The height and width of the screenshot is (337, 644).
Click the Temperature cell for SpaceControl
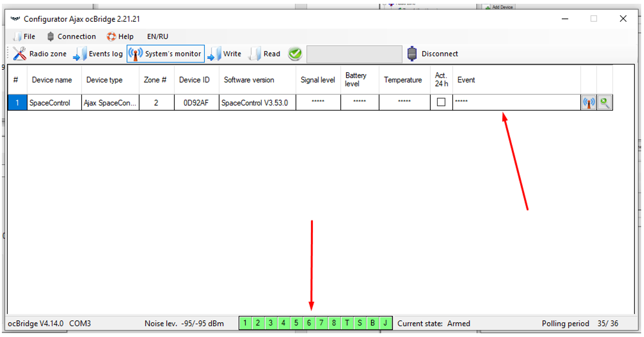pos(405,103)
